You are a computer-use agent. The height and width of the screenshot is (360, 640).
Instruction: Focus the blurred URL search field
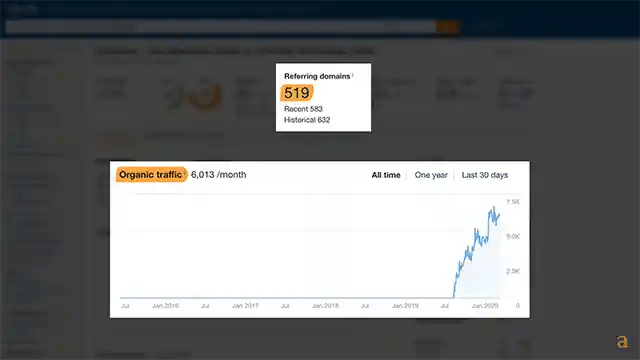pyautogui.click(x=221, y=27)
